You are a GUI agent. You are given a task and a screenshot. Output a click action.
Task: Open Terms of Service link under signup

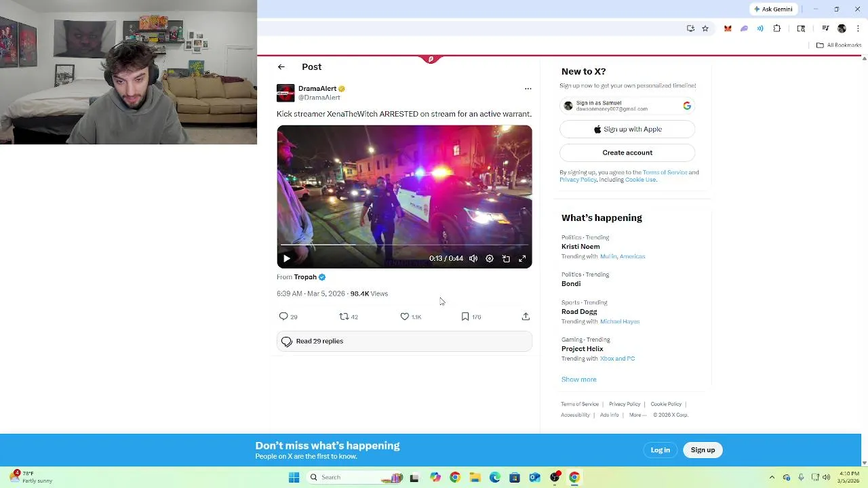click(665, 172)
